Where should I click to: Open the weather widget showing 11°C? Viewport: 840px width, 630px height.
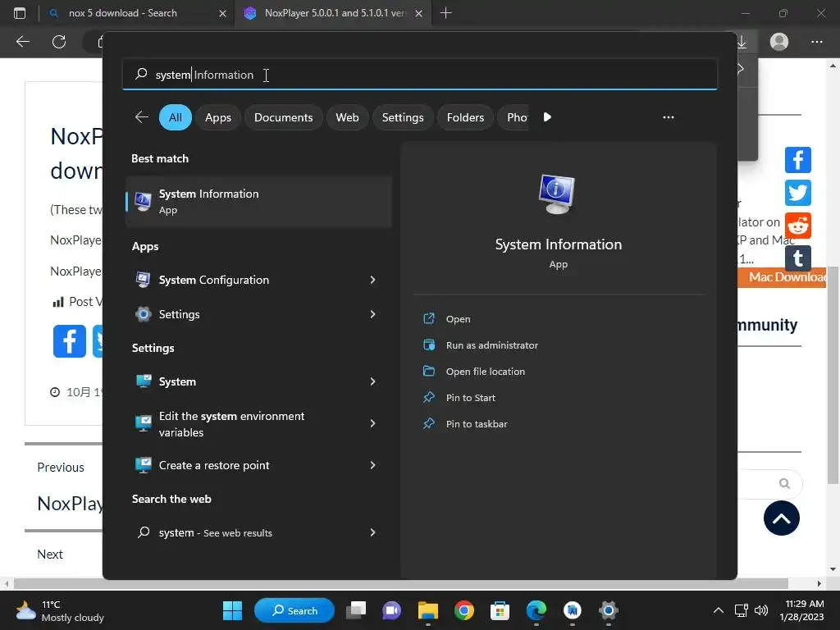(60, 610)
